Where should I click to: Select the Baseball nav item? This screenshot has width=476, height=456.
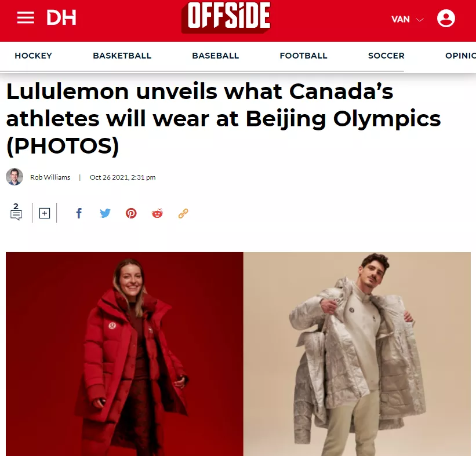tap(216, 56)
